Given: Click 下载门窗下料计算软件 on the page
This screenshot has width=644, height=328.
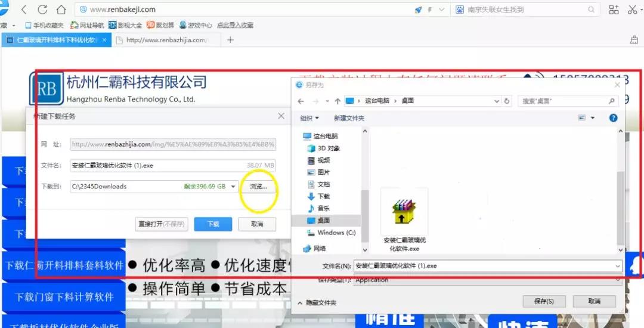Looking at the screenshot, I should [x=64, y=296].
